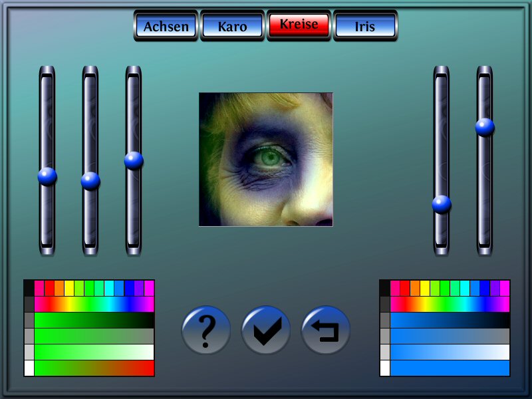The width and height of the screenshot is (532, 399).
Task: Pick azure blue swatch in right palette top row
Action: click(x=475, y=289)
